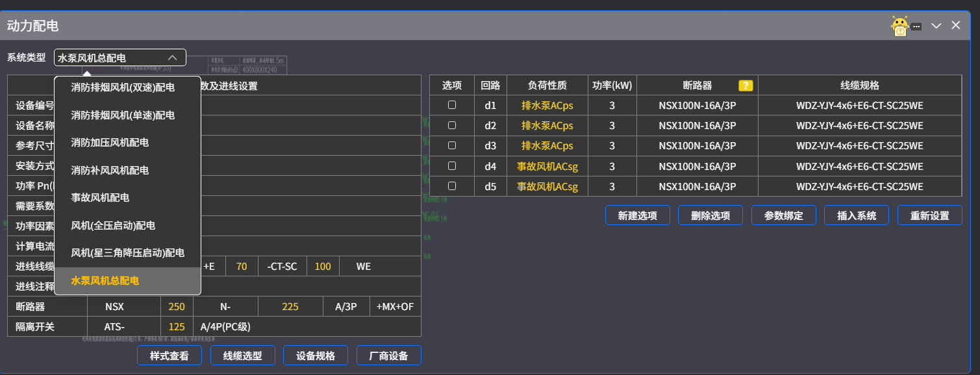The width and height of the screenshot is (980, 375).
Task: Click the 插入系统 button
Action: pos(857,215)
